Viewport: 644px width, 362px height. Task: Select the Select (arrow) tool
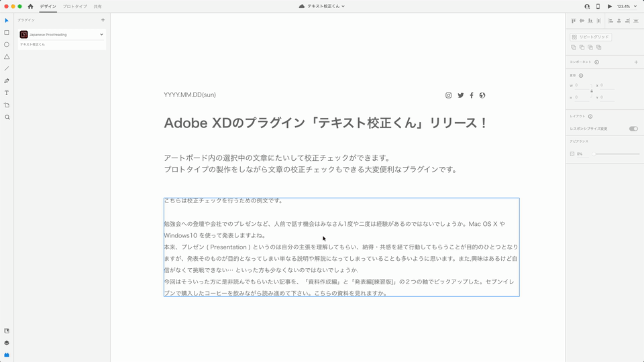(x=7, y=21)
